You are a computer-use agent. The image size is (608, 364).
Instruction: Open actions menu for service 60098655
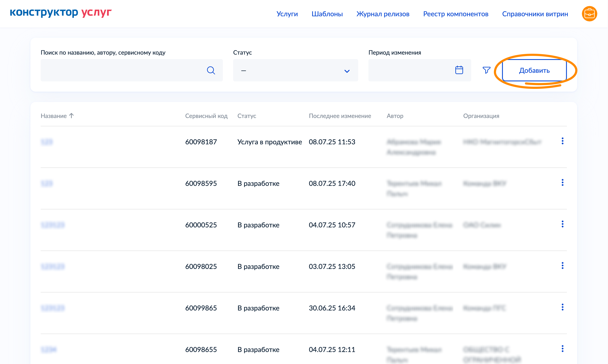(562, 349)
